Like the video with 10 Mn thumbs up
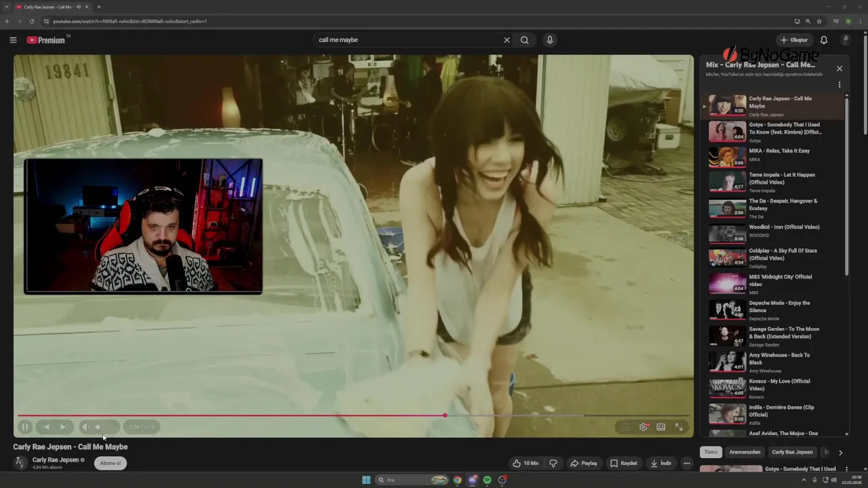868x488 pixels. click(526, 464)
